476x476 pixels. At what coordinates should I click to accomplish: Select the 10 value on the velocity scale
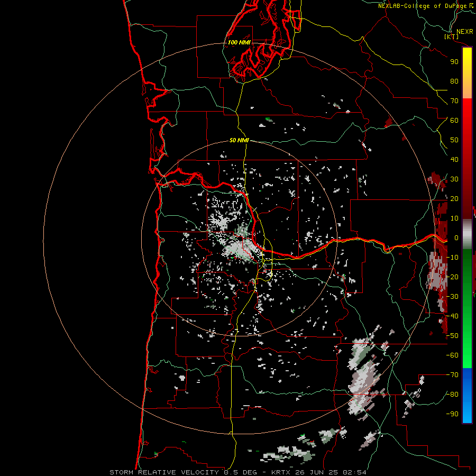454,218
